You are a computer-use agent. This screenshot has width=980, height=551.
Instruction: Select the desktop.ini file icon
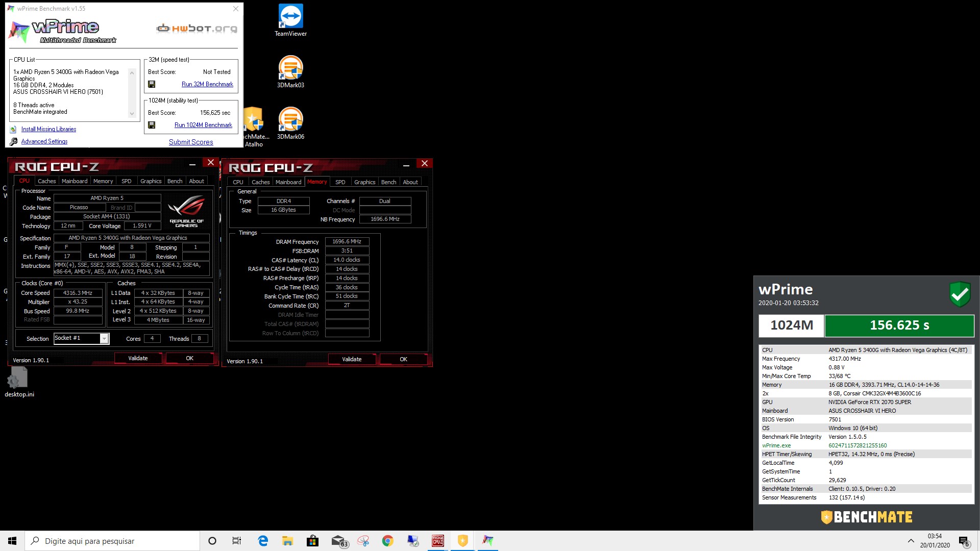click(19, 382)
